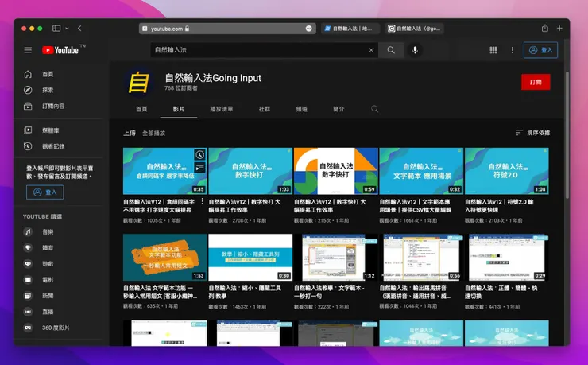The width and height of the screenshot is (588, 365).
Task: Open the Safari sidebar toggle
Action: (56, 28)
